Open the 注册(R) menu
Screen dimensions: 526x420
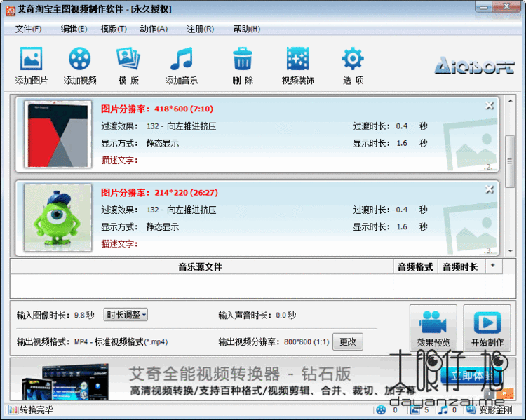(x=201, y=29)
